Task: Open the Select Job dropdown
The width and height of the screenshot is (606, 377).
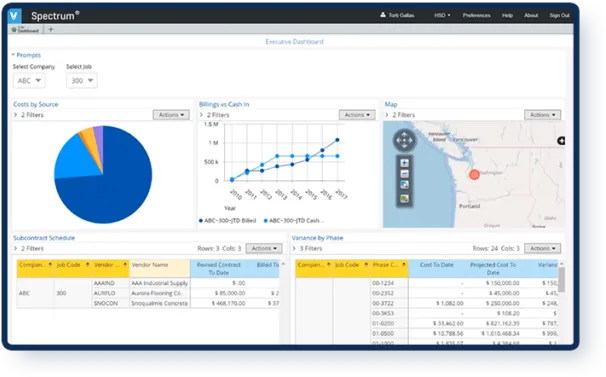Action: (82, 80)
